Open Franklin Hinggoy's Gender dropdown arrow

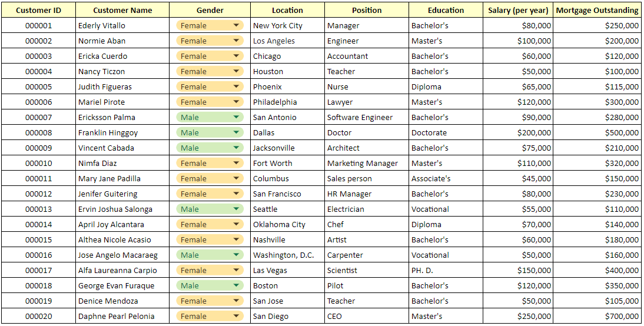(236, 132)
